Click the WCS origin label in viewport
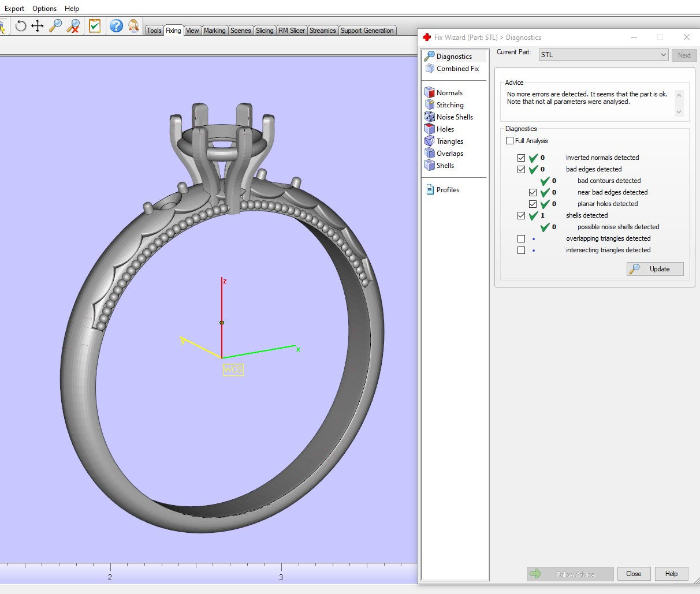Viewport: 700px width, 594px height. coord(233,369)
